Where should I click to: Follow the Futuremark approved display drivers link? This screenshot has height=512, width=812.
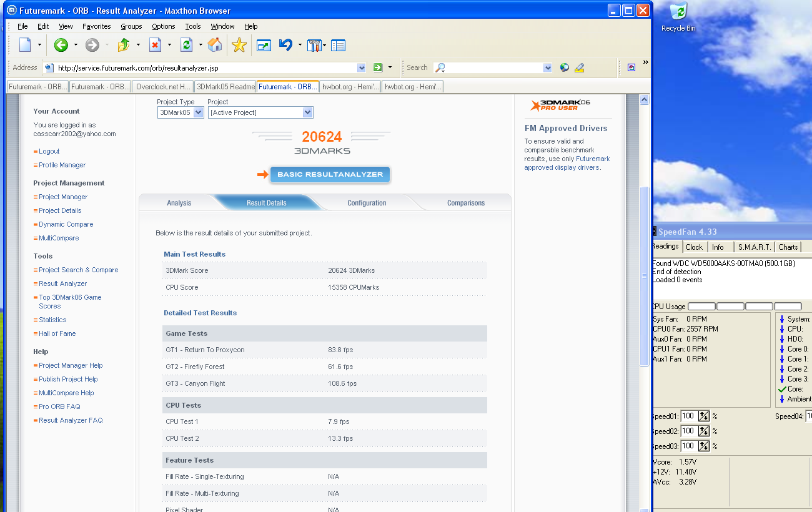pos(567,163)
